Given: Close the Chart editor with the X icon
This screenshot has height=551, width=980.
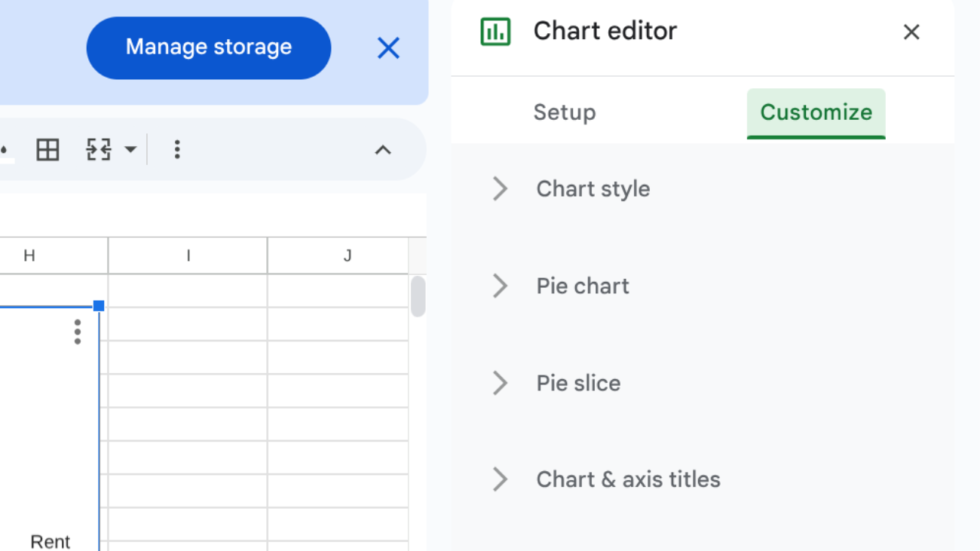Looking at the screenshot, I should (911, 32).
